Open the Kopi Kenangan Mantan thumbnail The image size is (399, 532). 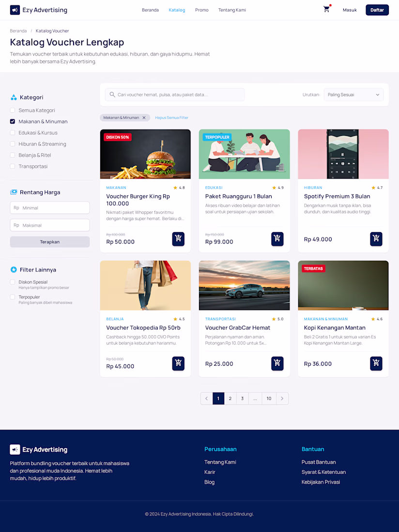(x=343, y=285)
